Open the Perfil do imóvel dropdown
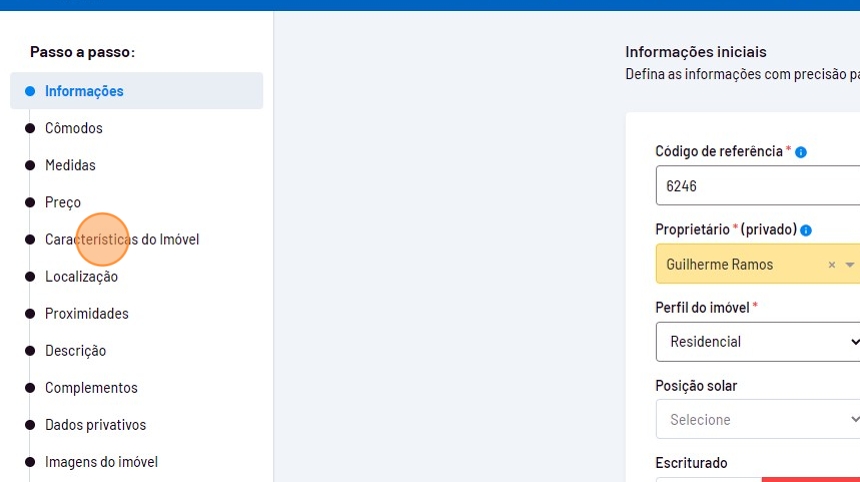Image resolution: width=860 pixels, height=482 pixels. point(757,342)
